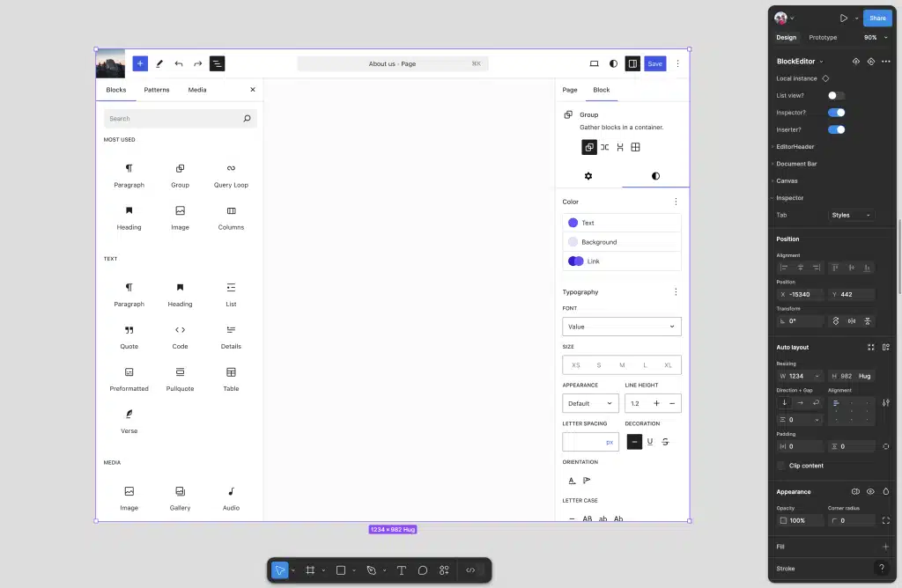Insert Columns block from Most Used

[231, 218]
